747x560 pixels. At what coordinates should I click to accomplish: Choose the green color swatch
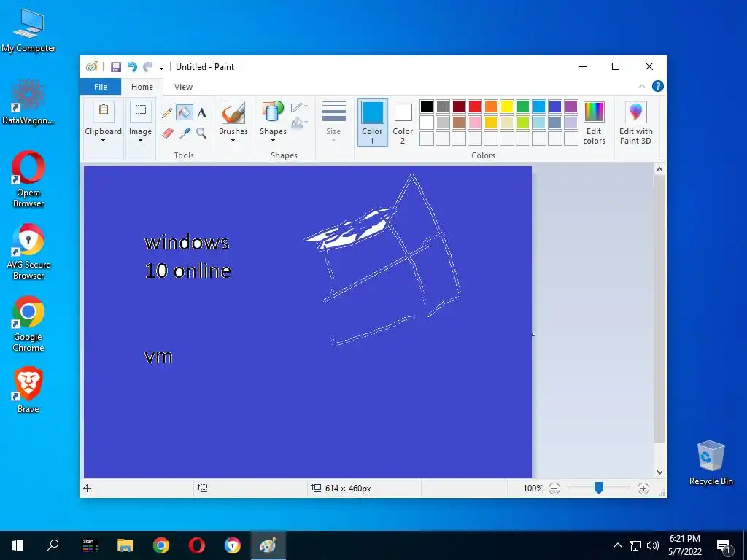click(x=522, y=106)
